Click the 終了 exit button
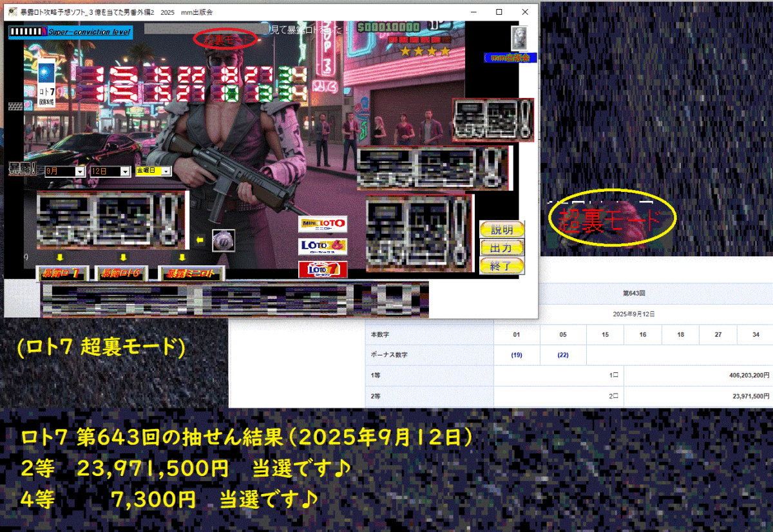 (x=502, y=265)
